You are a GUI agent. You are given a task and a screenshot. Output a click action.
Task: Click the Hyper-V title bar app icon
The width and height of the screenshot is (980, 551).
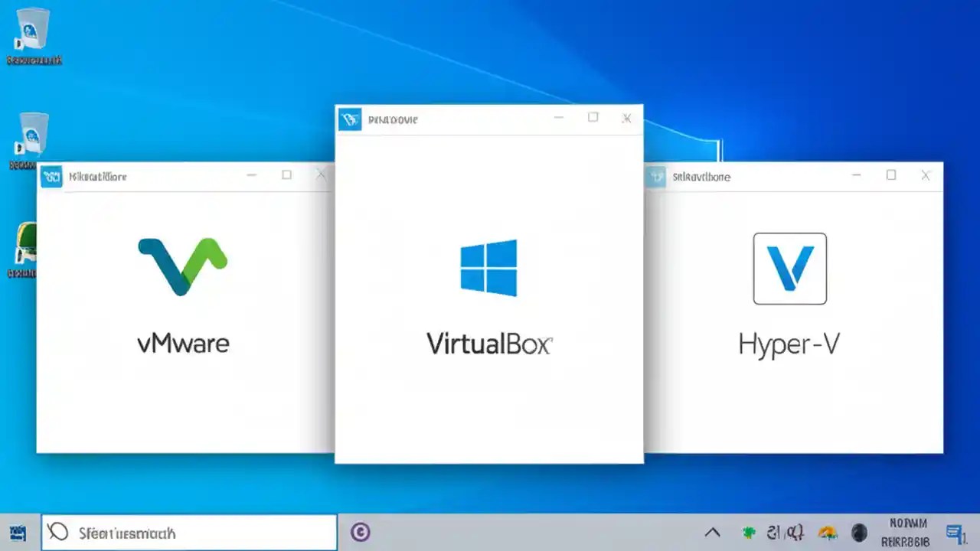point(656,177)
